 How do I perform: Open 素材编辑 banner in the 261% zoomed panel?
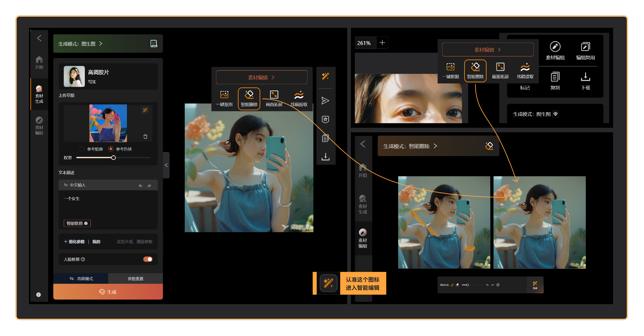point(488,49)
